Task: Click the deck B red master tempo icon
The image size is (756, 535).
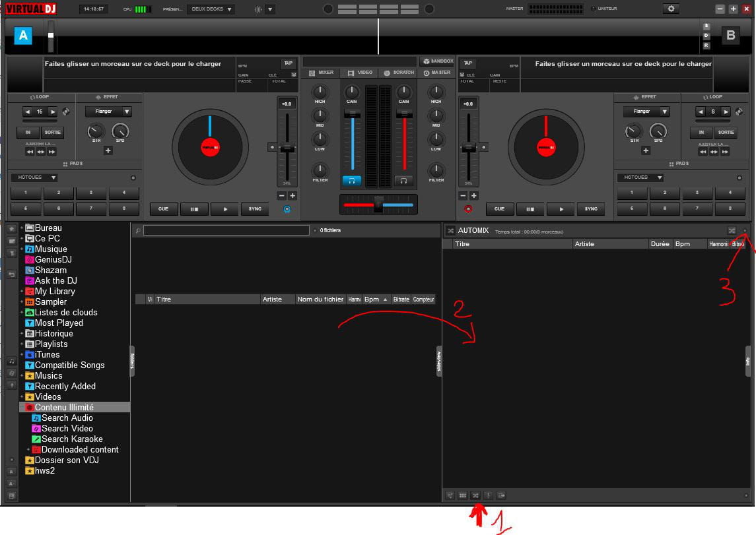Action: (467, 209)
